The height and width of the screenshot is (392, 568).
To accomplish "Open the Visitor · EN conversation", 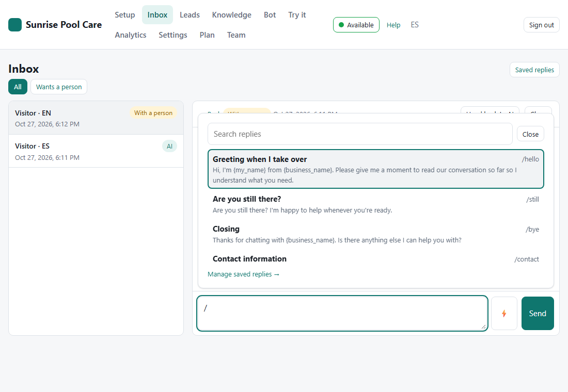I will (96, 118).
